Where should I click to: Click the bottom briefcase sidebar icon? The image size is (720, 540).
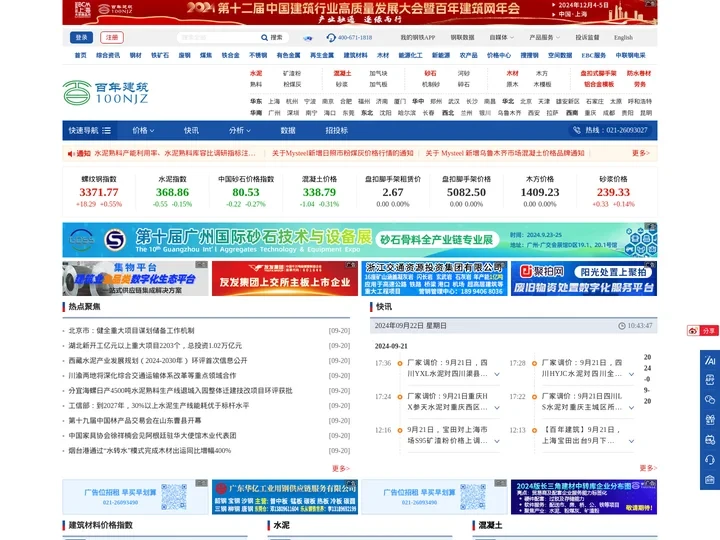[710, 480]
